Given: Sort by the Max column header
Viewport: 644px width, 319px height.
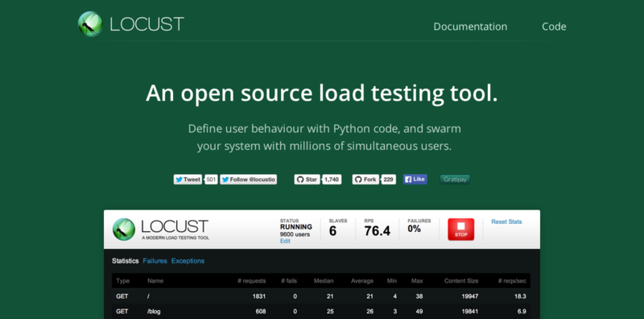Looking at the screenshot, I should pyautogui.click(x=417, y=281).
